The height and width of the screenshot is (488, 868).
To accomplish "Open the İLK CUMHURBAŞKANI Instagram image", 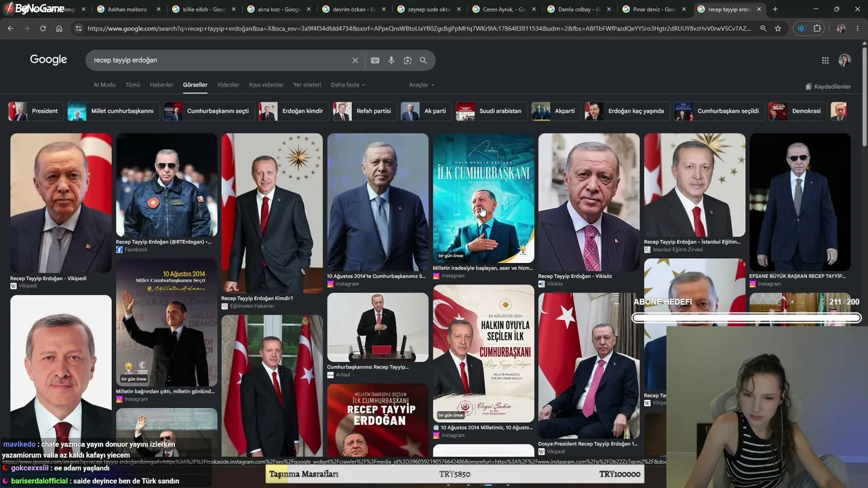I will tap(484, 198).
